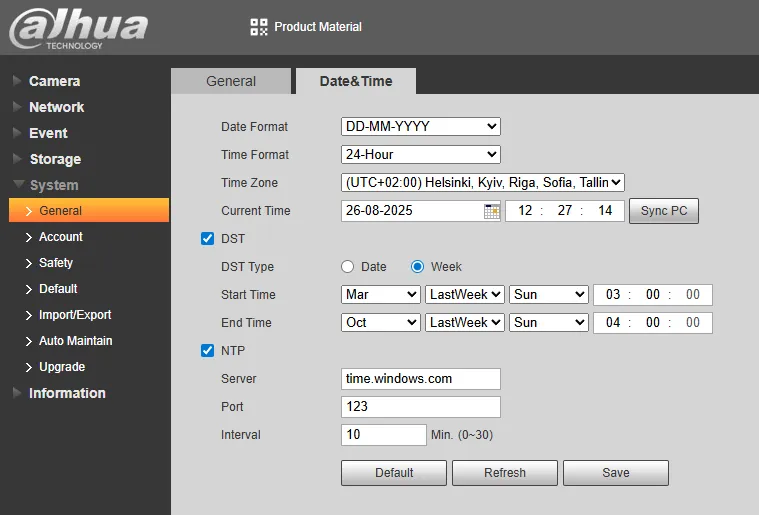The height and width of the screenshot is (515, 759).
Task: Select the Week DST type radio
Action: [417, 267]
